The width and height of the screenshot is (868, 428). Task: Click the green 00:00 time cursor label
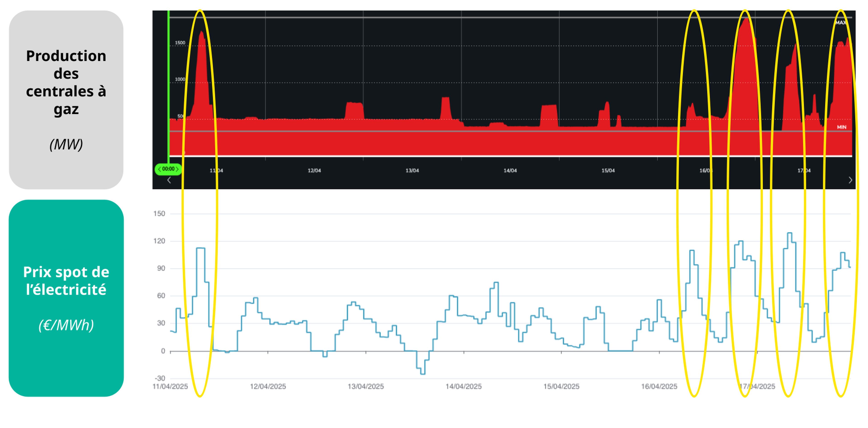[x=168, y=169]
